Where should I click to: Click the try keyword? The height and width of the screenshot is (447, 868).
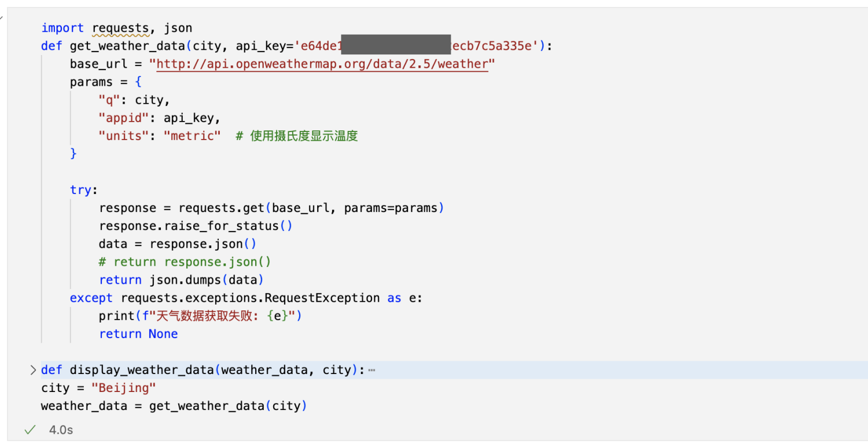click(x=80, y=190)
